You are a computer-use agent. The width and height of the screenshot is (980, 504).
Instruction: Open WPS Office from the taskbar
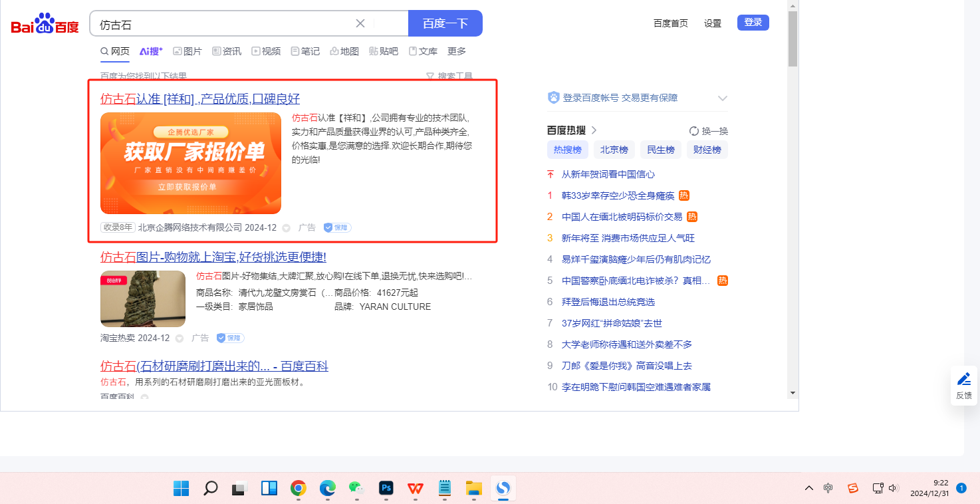[416, 489]
